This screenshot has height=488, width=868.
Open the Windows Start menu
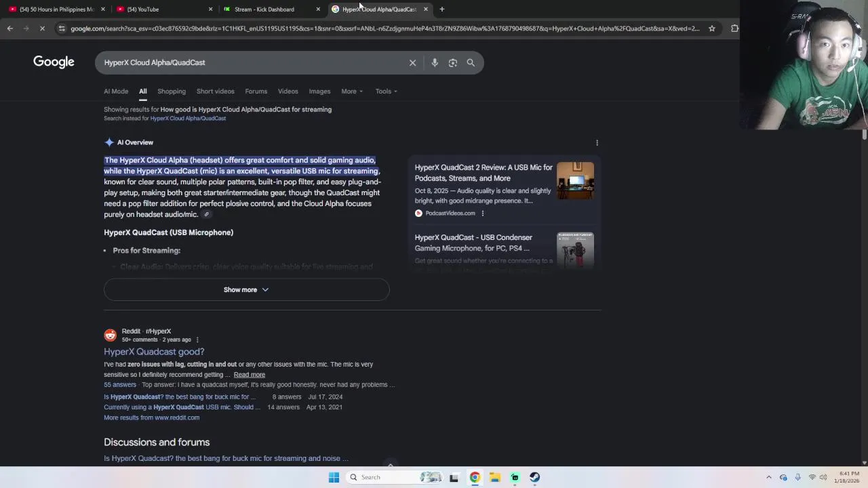(x=334, y=477)
